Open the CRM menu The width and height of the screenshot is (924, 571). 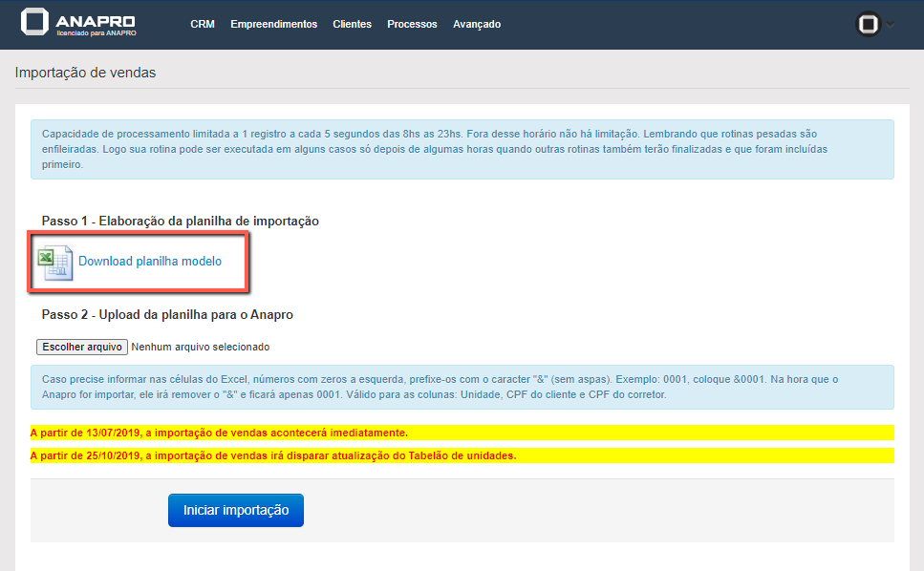[x=203, y=24]
